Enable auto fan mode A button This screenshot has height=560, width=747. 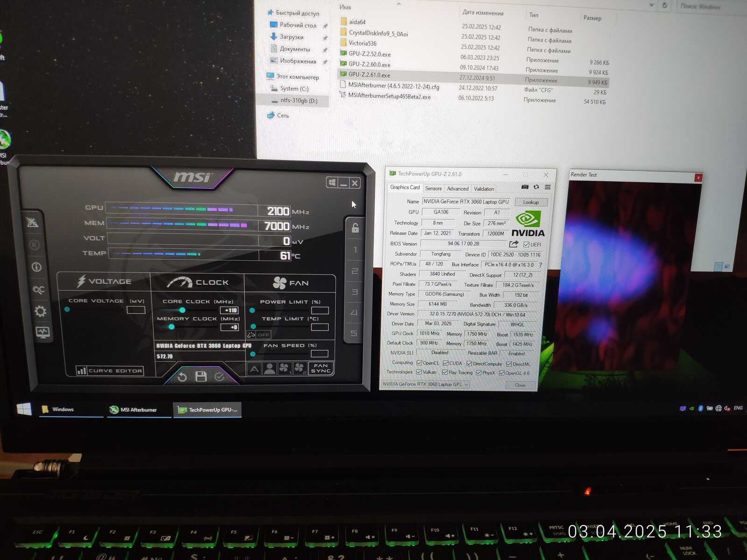(254, 369)
